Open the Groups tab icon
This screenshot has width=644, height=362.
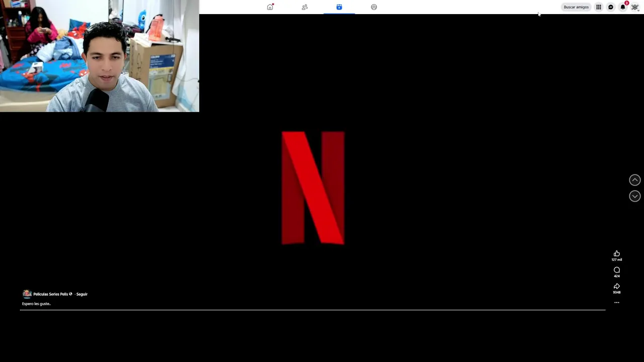click(374, 7)
